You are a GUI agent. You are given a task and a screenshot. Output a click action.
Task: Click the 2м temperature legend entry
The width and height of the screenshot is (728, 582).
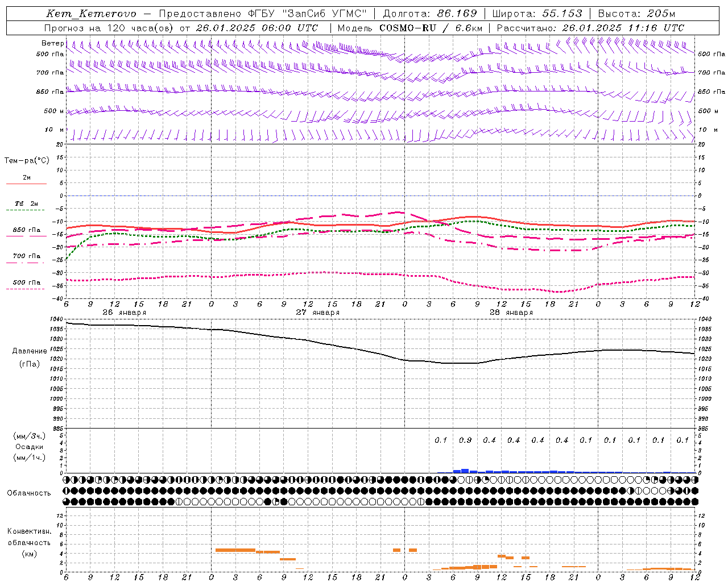27,177
